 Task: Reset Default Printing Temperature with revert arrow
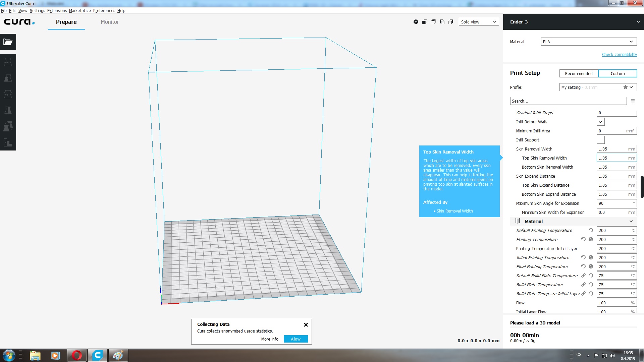[x=591, y=230]
